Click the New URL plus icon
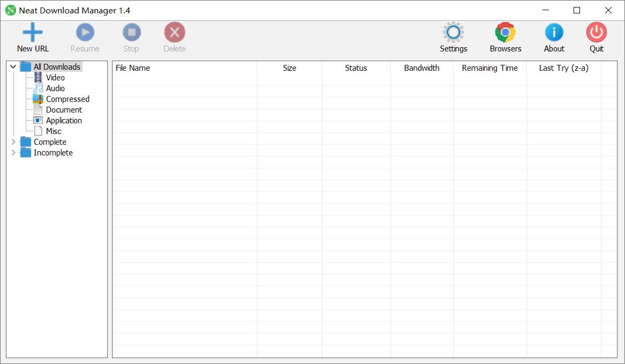625x364 pixels. click(x=33, y=32)
